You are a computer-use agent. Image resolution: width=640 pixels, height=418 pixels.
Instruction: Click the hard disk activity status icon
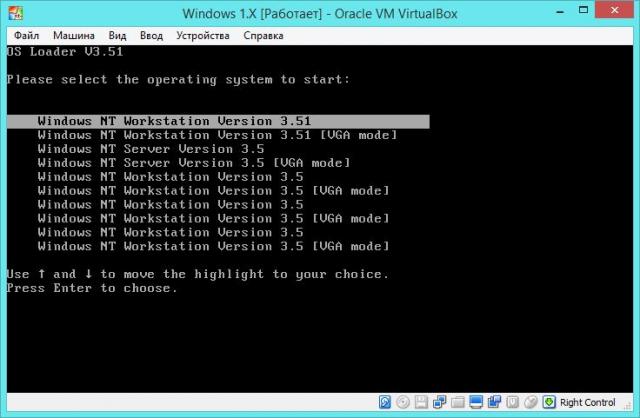point(384,402)
